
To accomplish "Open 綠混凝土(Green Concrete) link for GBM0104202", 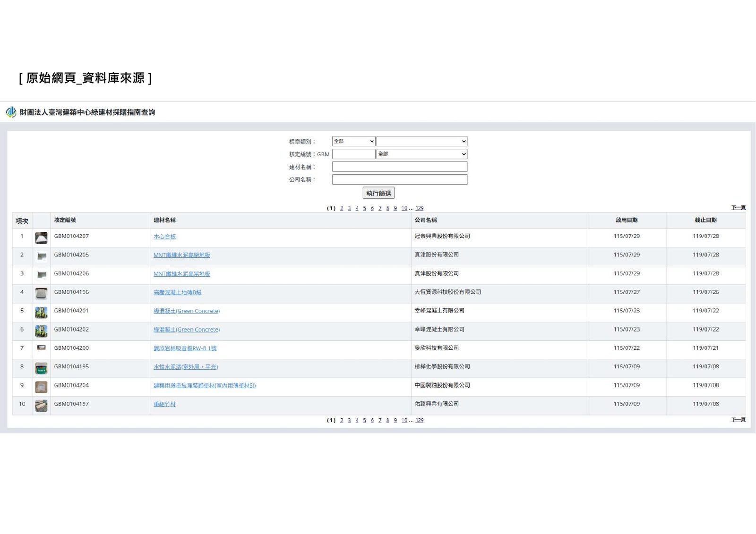I will [187, 330].
